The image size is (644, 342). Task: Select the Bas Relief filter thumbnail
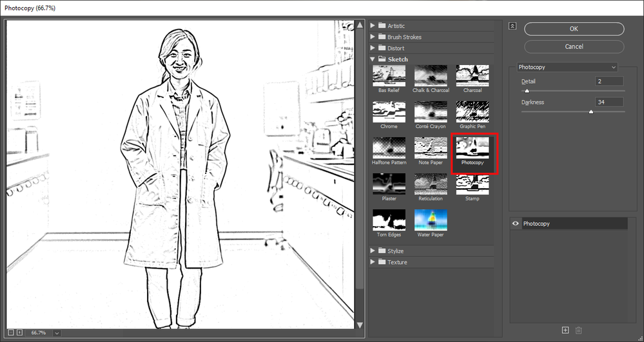[389, 76]
